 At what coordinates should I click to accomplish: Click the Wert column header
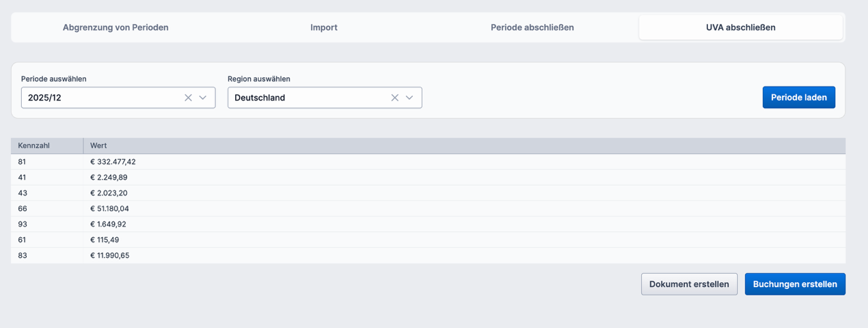click(98, 146)
